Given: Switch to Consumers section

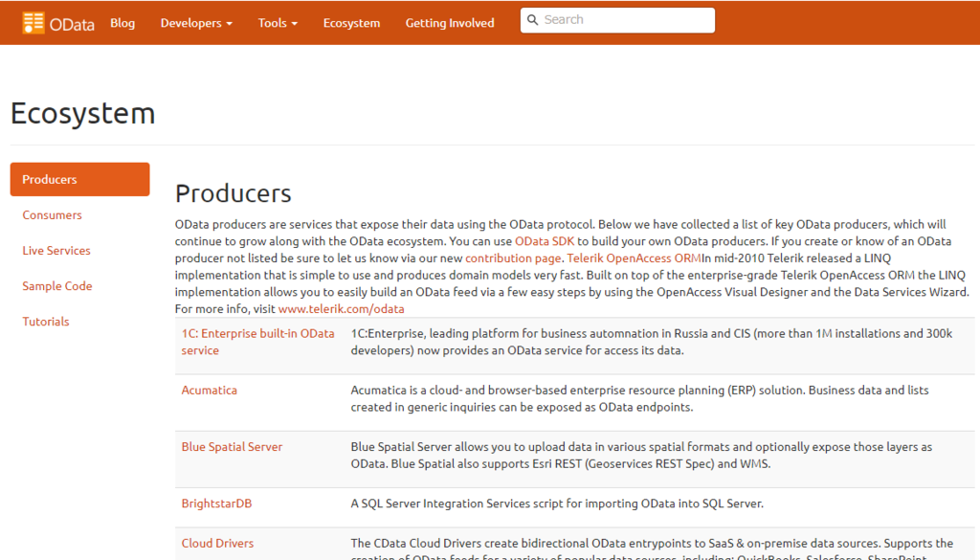Looking at the screenshot, I should coord(52,215).
